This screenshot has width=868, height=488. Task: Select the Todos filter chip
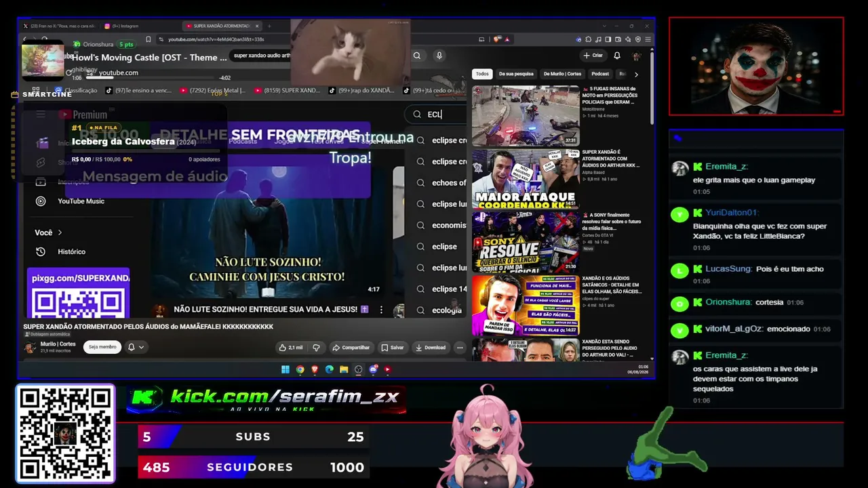point(482,74)
